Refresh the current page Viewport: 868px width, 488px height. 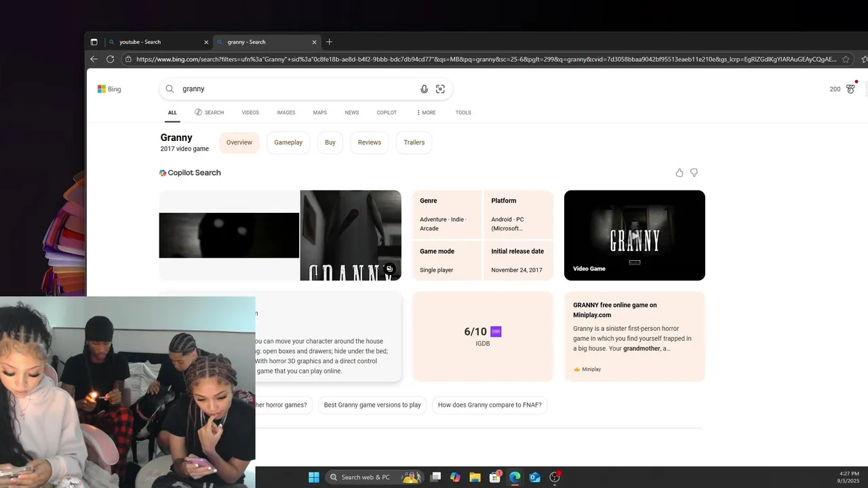coord(111,60)
